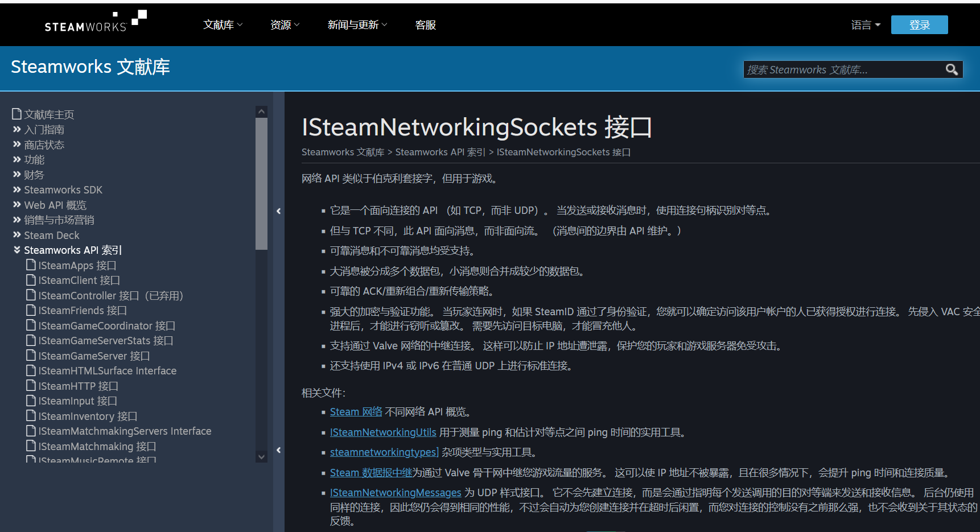Image resolution: width=980 pixels, height=532 pixels.
Task: Click the search magnifier icon
Action: click(952, 69)
